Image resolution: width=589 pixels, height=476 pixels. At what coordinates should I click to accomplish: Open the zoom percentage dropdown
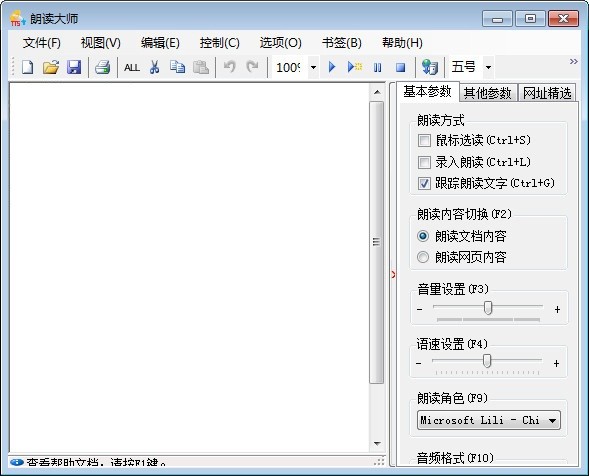click(x=313, y=68)
